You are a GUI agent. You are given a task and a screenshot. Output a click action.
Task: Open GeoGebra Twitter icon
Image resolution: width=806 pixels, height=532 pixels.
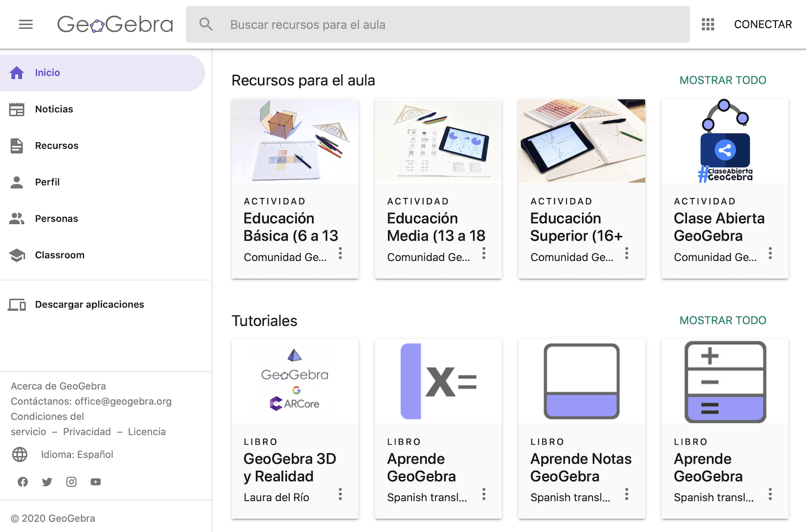click(47, 482)
